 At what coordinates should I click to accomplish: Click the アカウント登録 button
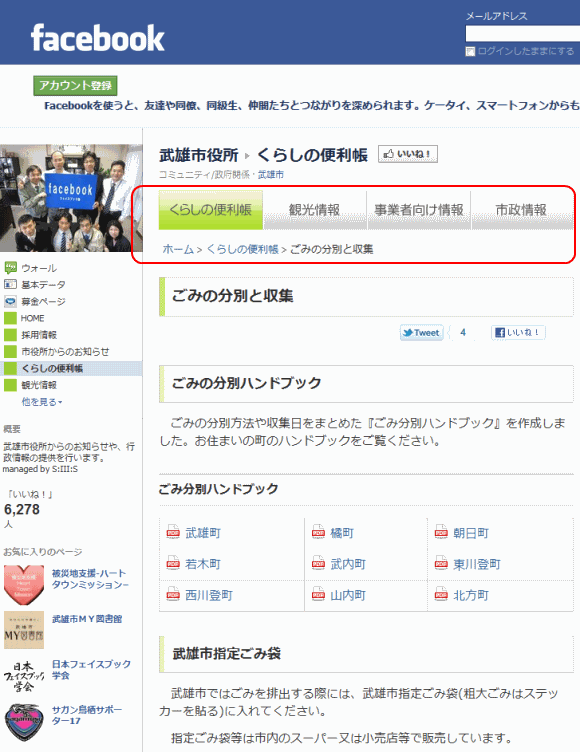(75, 85)
